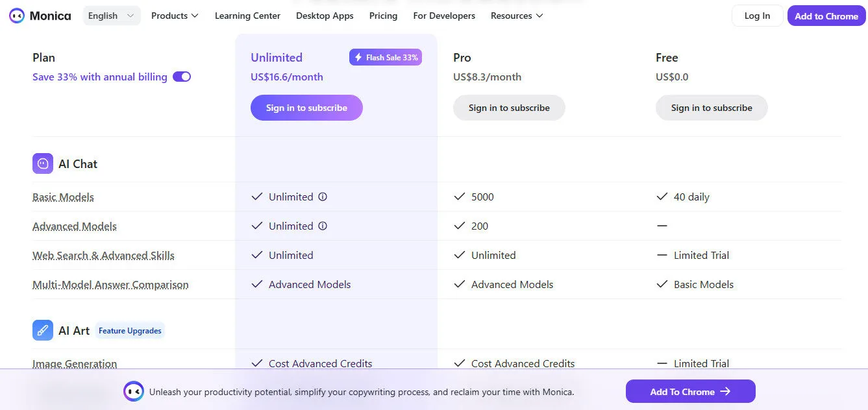The height and width of the screenshot is (410, 868).
Task: Click the AI Art pencil icon
Action: pos(42,330)
